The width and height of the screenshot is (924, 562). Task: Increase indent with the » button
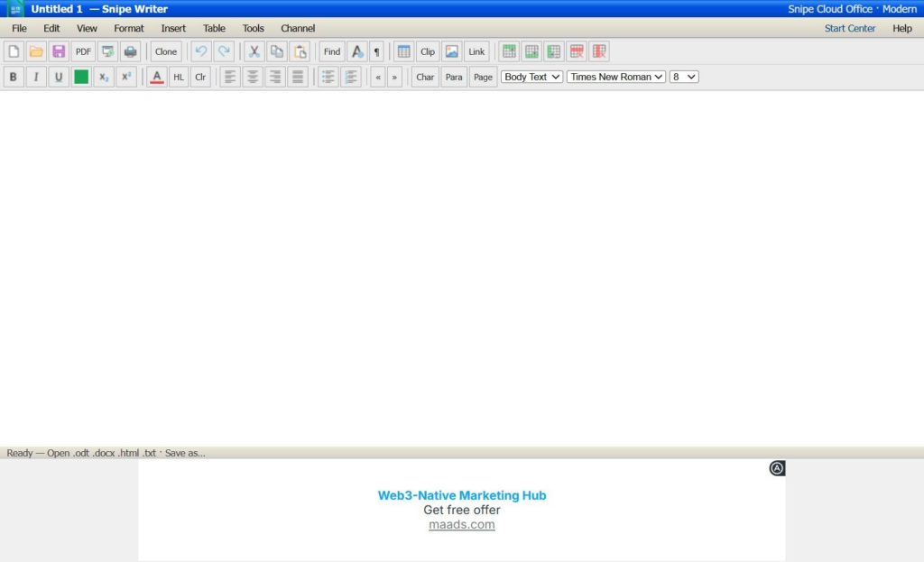(x=394, y=77)
